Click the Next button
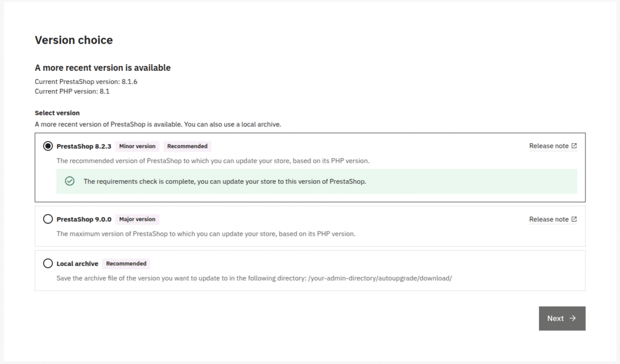The width and height of the screenshot is (620, 364). click(562, 318)
